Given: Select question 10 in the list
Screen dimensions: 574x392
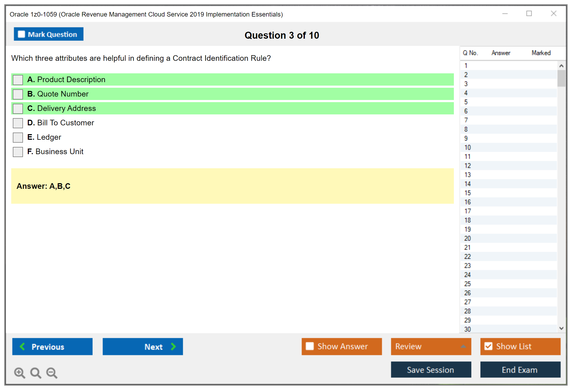Looking at the screenshot, I should click(x=467, y=147).
